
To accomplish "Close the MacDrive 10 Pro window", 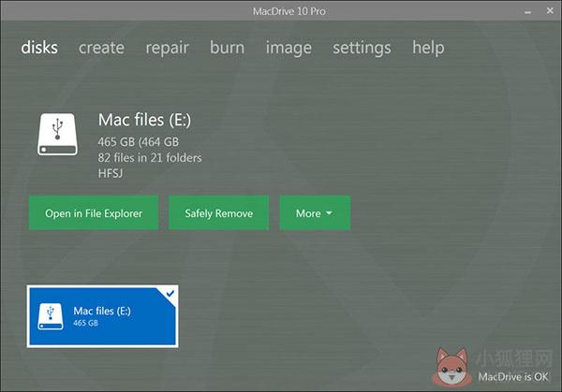I will (550, 11).
